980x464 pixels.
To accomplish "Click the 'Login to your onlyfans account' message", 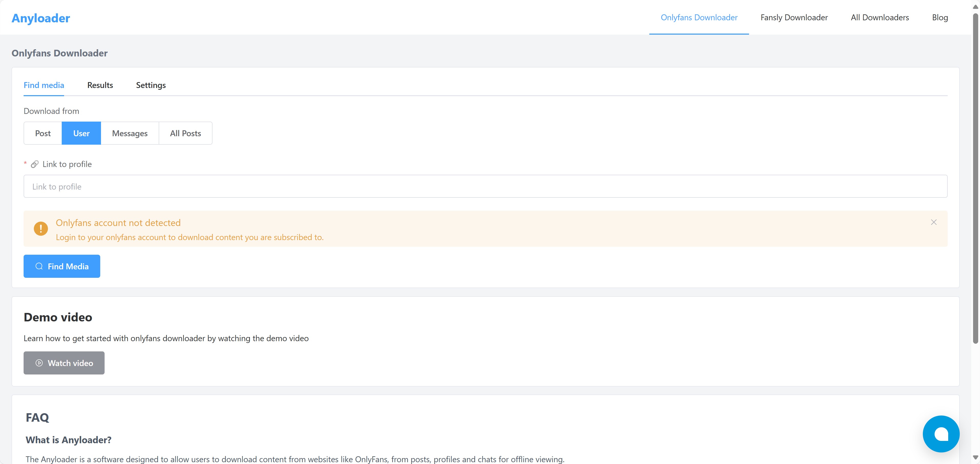I will pyautogui.click(x=189, y=237).
